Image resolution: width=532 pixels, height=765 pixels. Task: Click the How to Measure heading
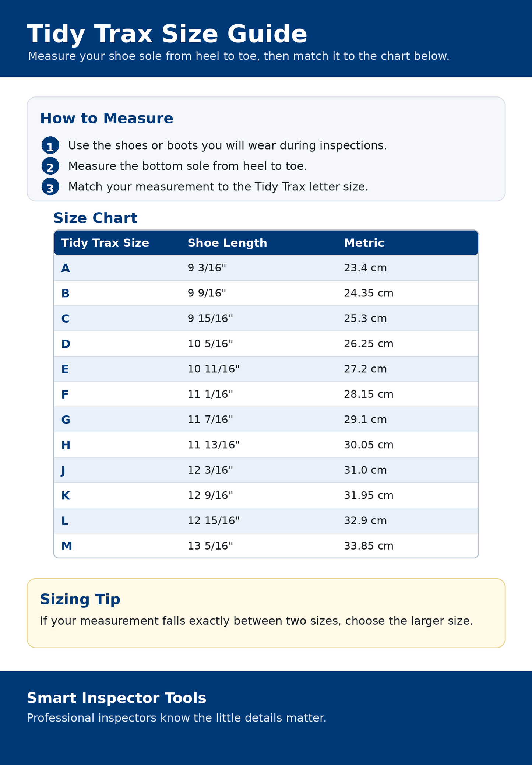pyautogui.click(x=106, y=118)
